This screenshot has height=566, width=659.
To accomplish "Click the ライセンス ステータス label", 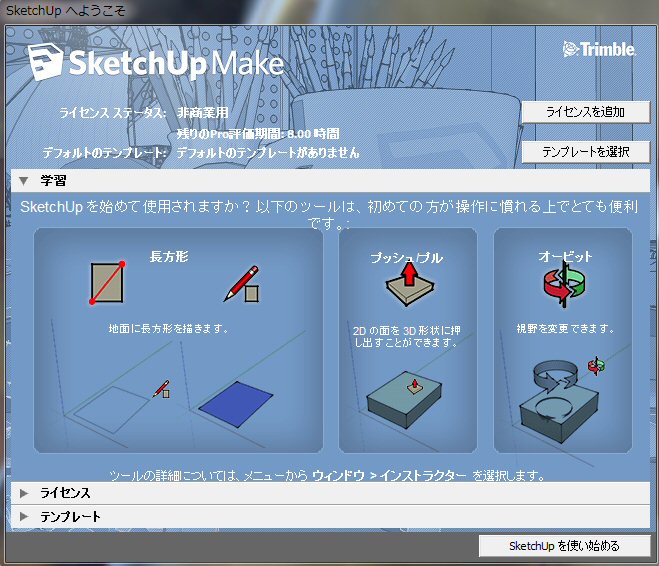I will click(113, 113).
